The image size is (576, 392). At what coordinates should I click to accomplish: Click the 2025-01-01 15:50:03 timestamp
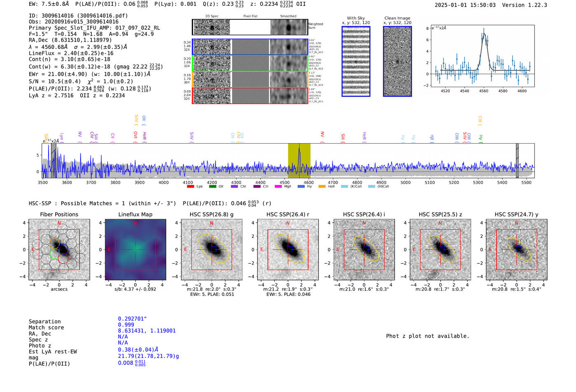[x=465, y=5]
